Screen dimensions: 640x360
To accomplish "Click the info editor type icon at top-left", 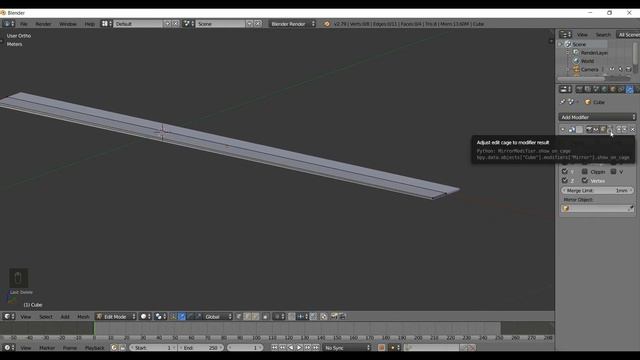I will pyautogui.click(x=8, y=24).
